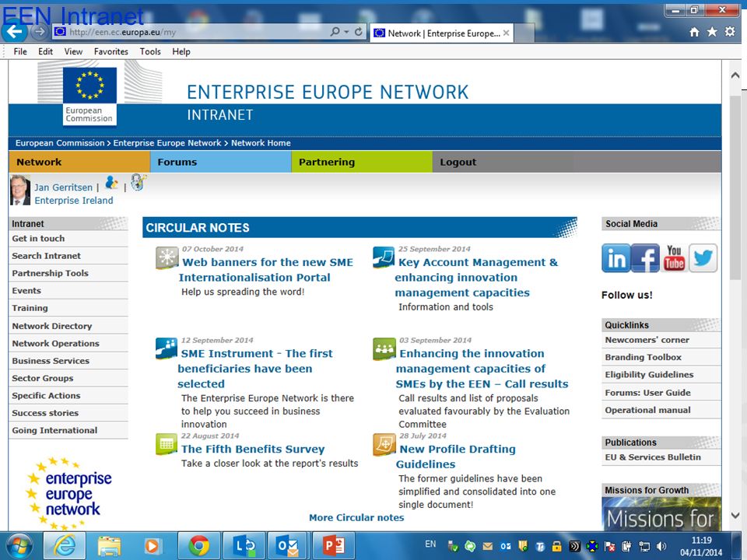Viewport: 747px width, 560px height.
Task: Open the Favorites menu
Action: 111,51
